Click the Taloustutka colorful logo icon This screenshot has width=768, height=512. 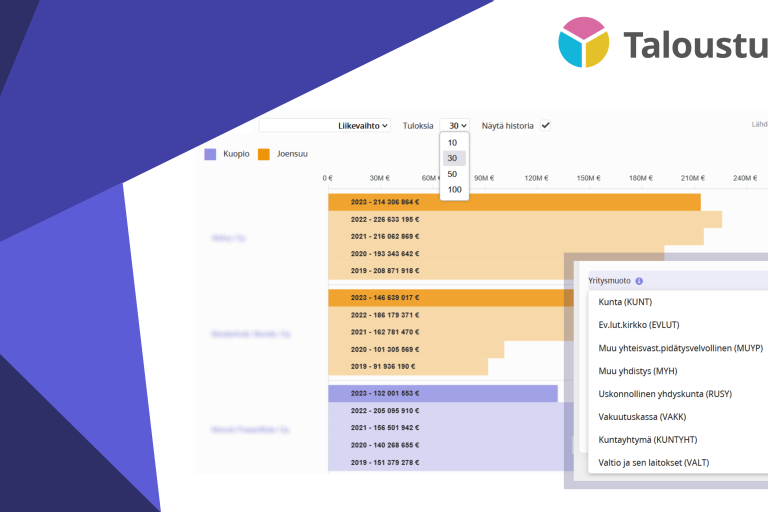click(584, 43)
